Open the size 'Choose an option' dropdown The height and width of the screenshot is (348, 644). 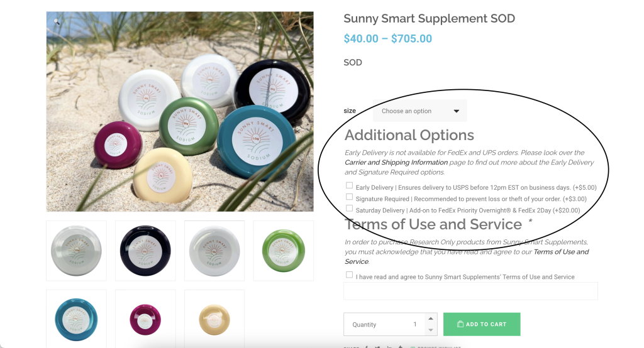click(419, 111)
